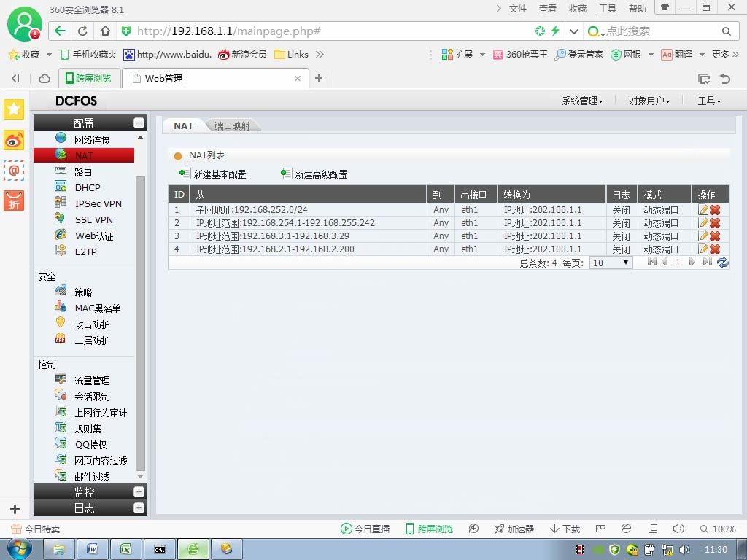Open the 每页 rows-per-page dropdown

click(611, 262)
